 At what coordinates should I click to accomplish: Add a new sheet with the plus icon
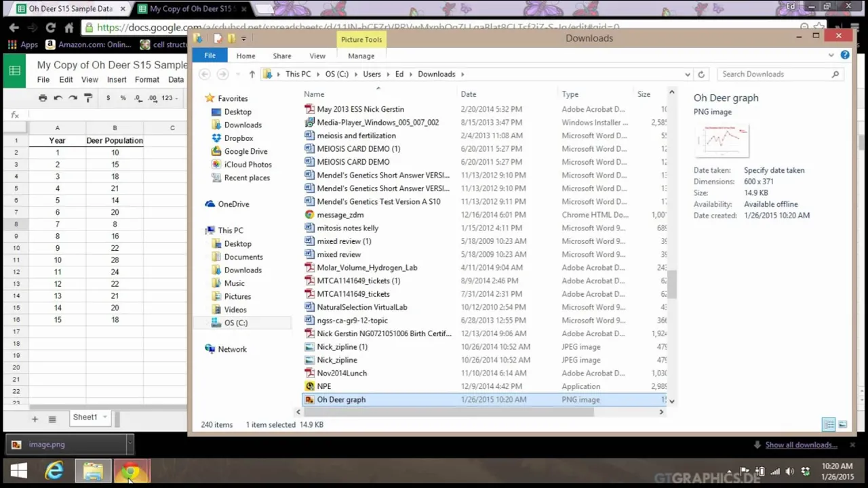(35, 419)
